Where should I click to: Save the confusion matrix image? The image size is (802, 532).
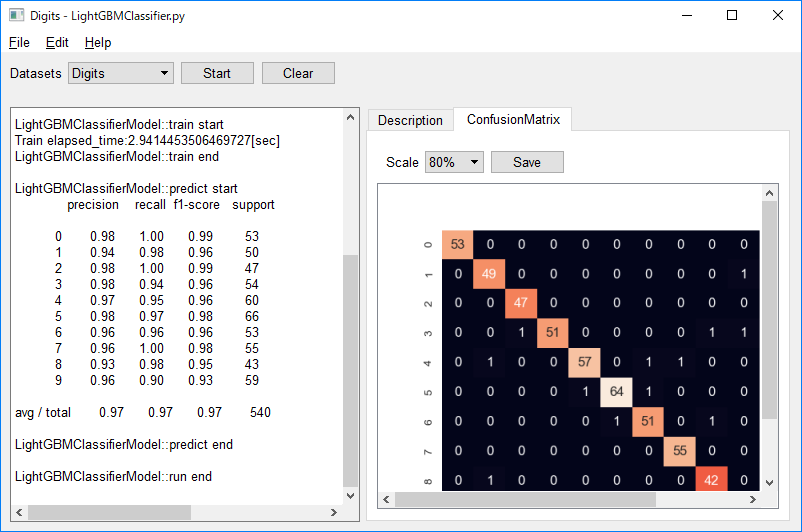527,162
